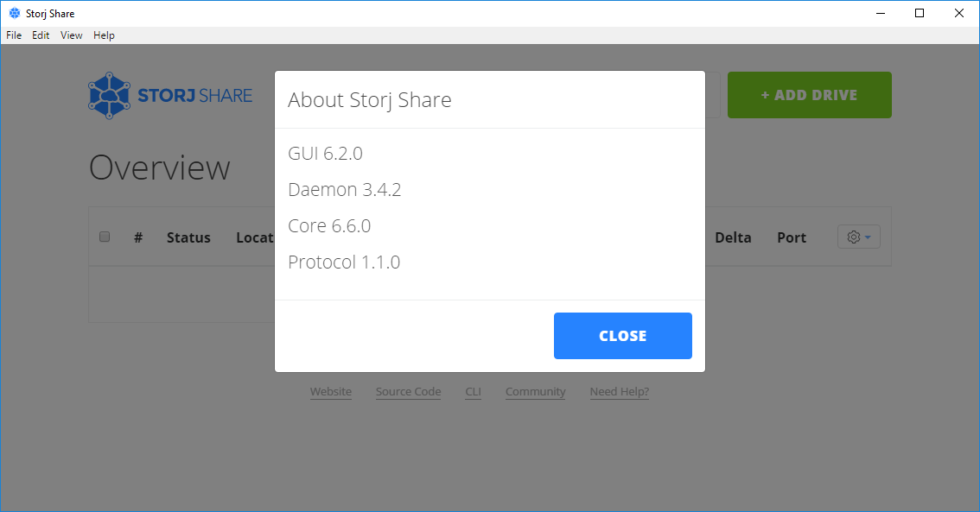Click the Storj Share hexagon logo icon
The image size is (980, 512).
click(109, 95)
